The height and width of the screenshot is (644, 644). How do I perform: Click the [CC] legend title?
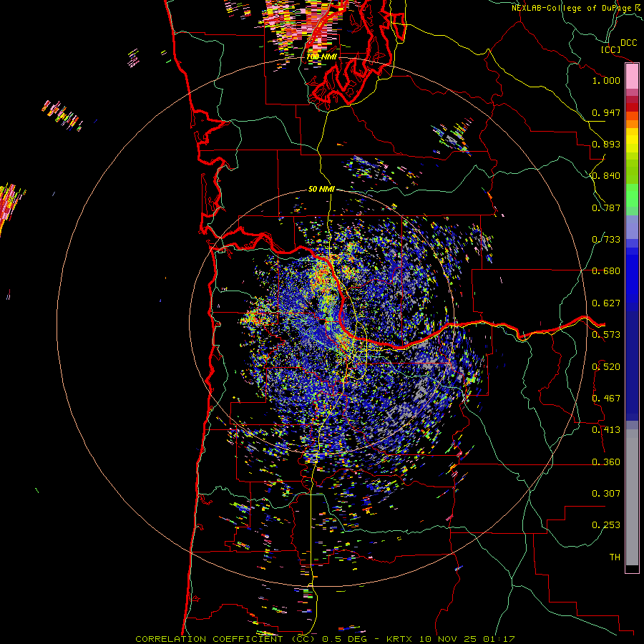click(610, 49)
